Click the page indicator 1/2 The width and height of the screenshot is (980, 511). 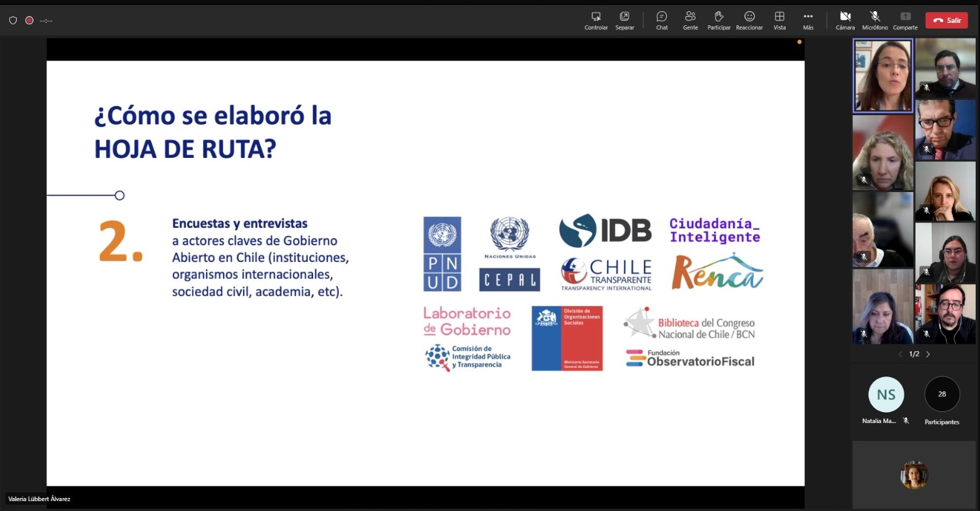tap(914, 354)
